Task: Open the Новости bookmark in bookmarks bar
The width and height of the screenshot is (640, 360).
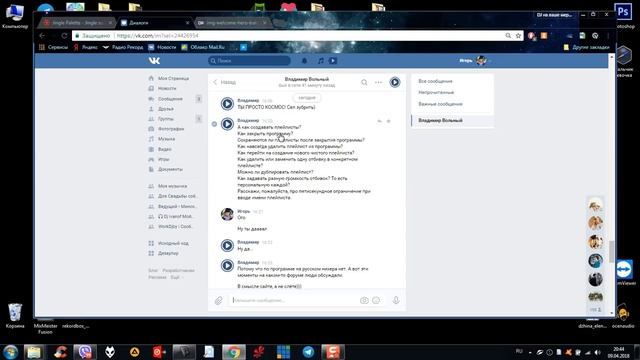Action: (x=162, y=47)
